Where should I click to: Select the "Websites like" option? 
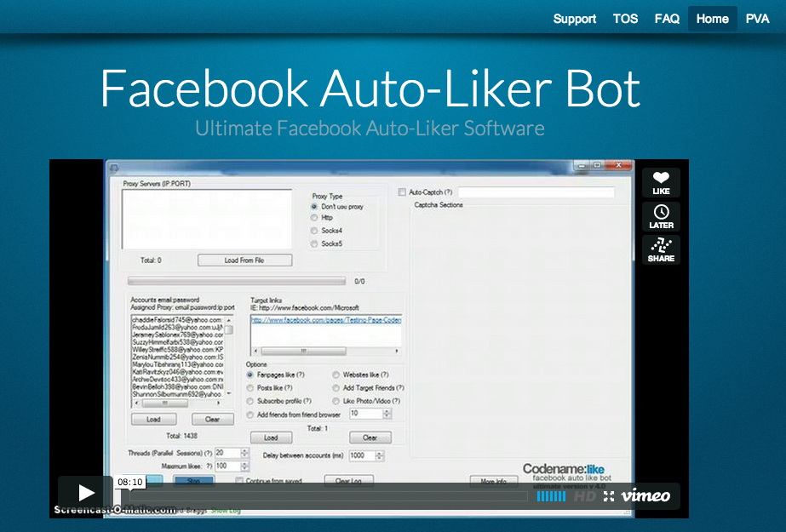pos(336,375)
